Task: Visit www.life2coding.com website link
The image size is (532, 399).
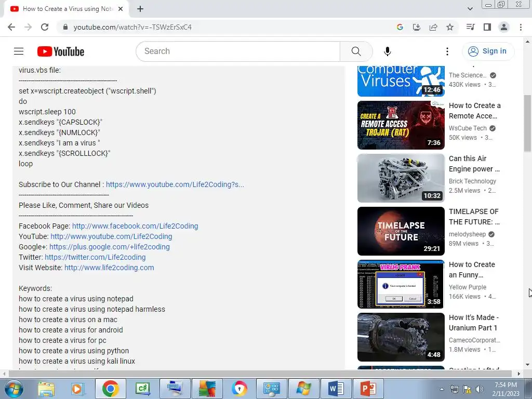Action: point(109,268)
